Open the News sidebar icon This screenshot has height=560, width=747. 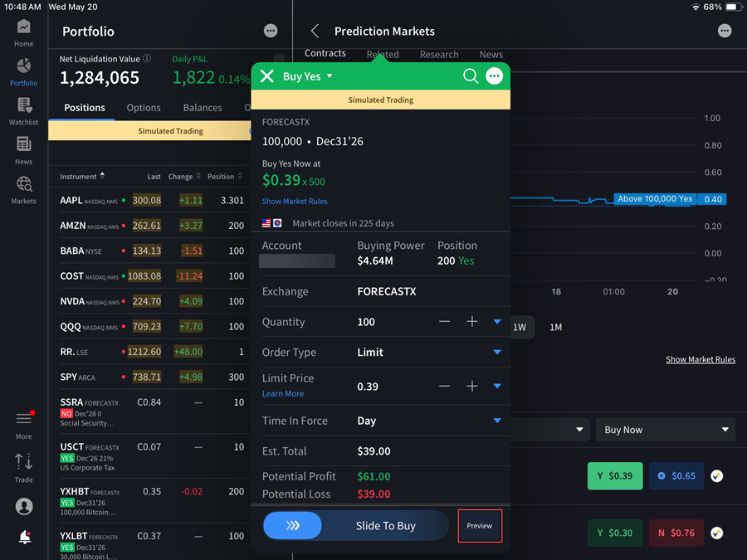[x=23, y=151]
